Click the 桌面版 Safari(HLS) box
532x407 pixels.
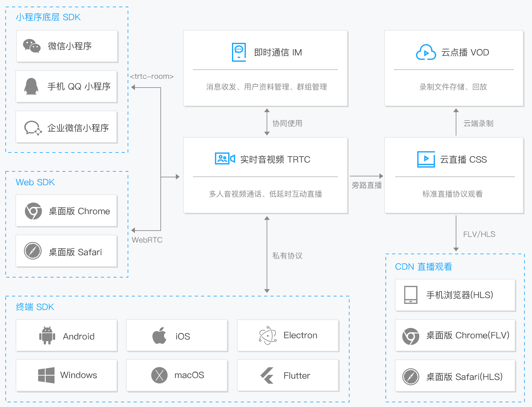(x=455, y=376)
